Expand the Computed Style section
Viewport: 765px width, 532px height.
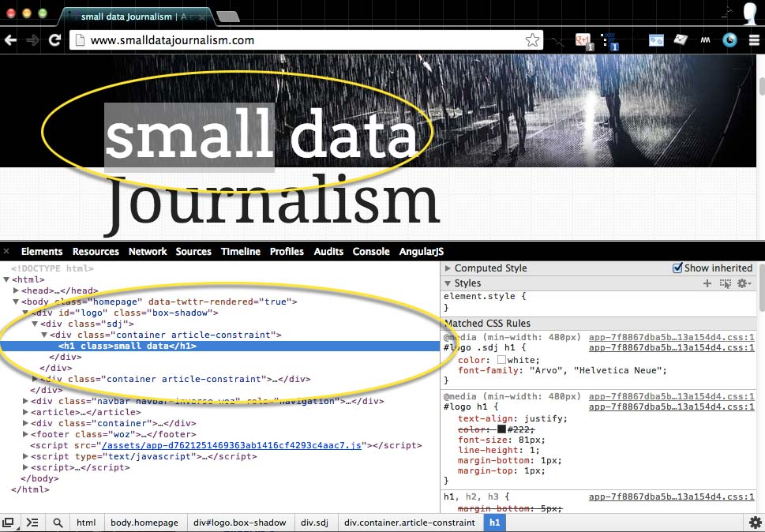coord(448,268)
